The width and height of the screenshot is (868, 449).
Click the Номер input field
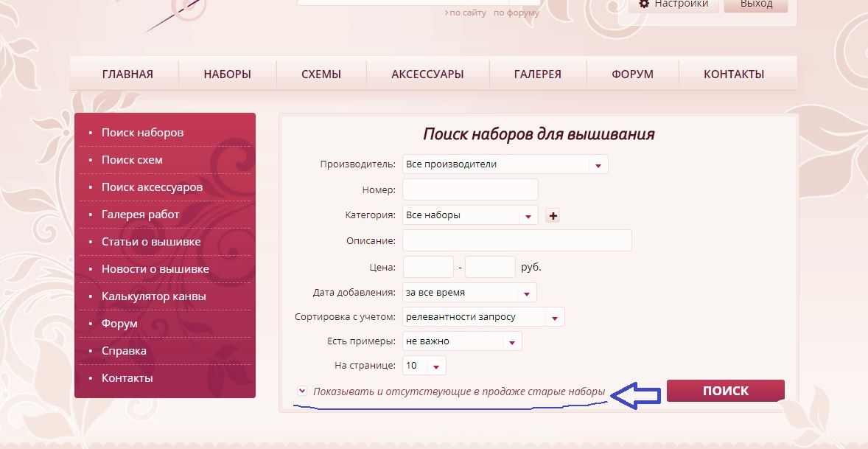tap(470, 190)
